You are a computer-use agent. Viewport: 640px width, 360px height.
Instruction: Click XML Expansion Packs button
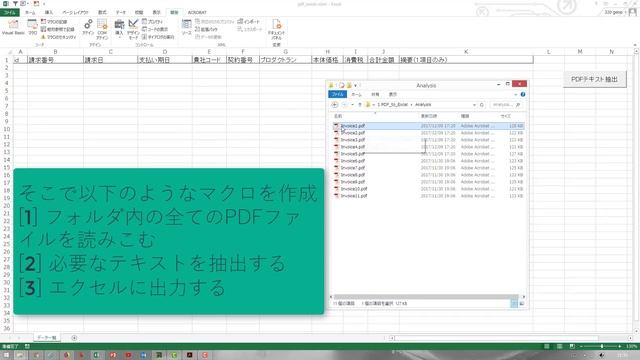[x=206, y=29]
